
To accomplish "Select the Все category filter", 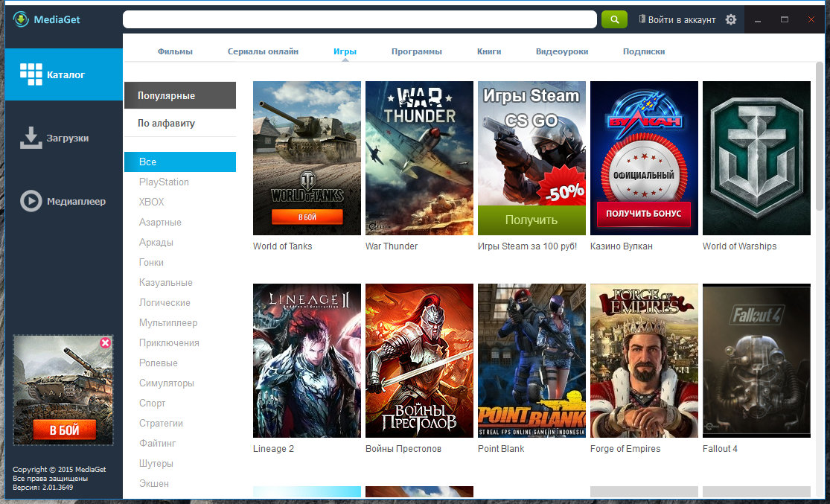I will point(180,162).
